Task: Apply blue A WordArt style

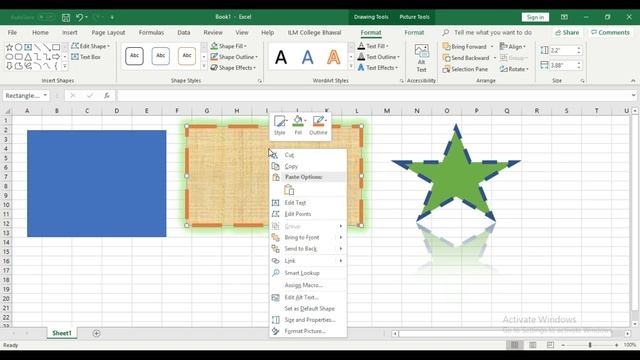Action: [307, 57]
